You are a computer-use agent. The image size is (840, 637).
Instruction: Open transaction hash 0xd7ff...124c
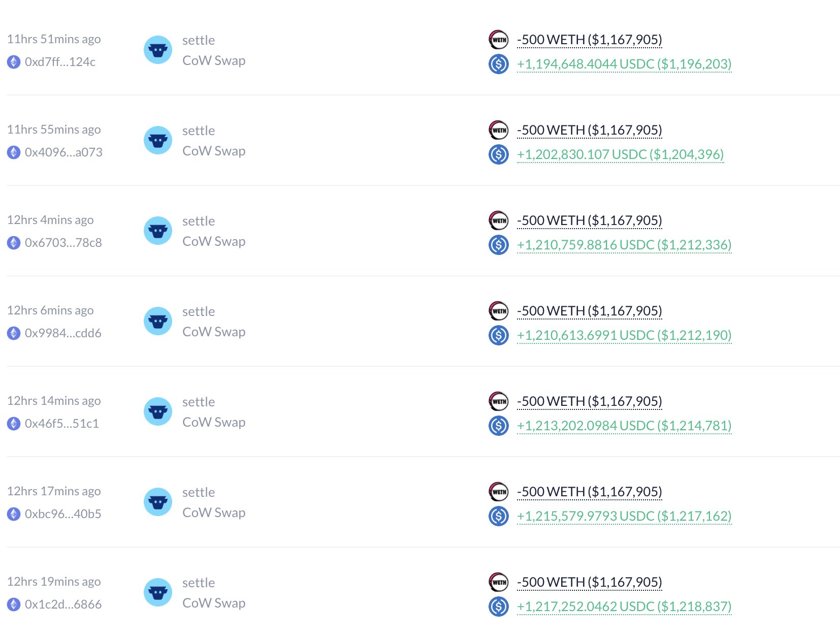click(x=60, y=62)
